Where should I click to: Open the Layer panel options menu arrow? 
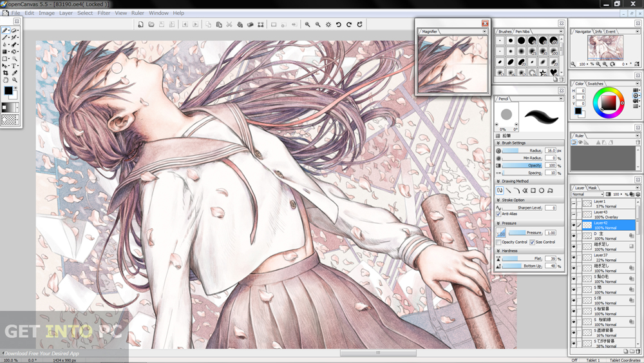637,188
